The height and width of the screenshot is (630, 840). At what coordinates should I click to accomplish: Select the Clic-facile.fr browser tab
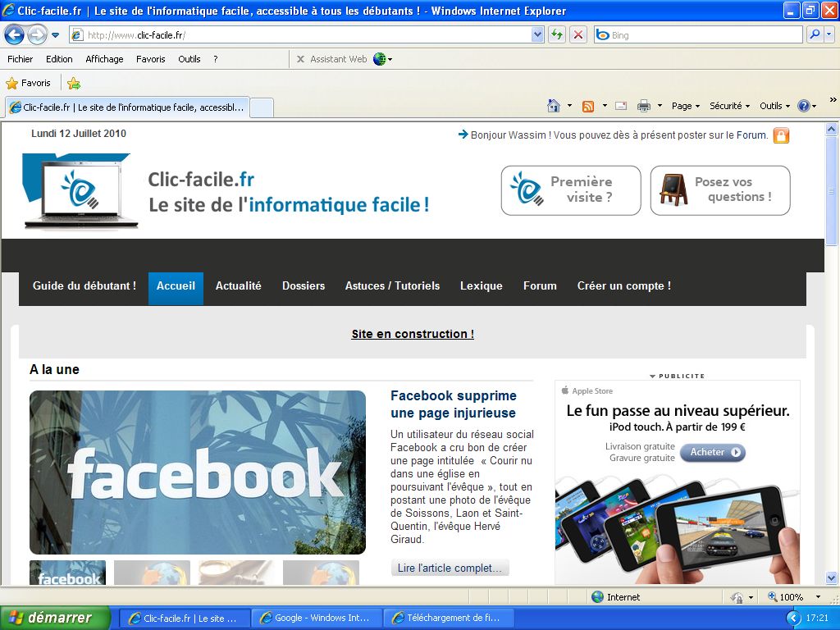pos(127,107)
